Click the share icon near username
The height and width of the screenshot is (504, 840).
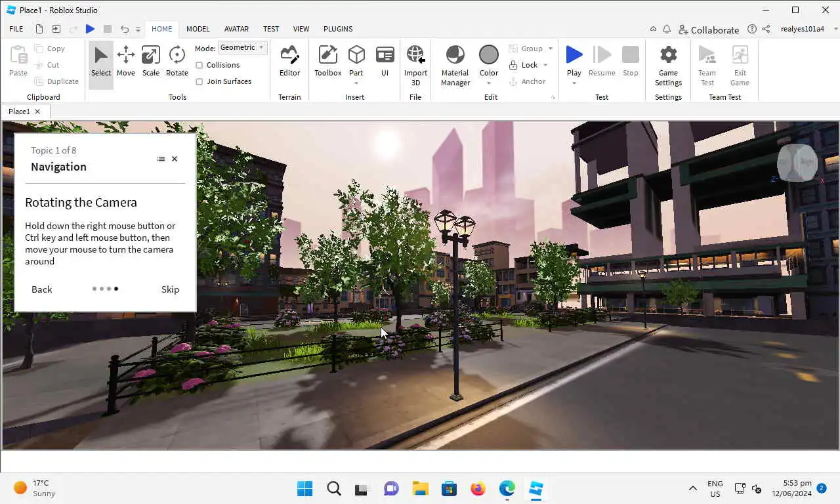[x=766, y=30]
